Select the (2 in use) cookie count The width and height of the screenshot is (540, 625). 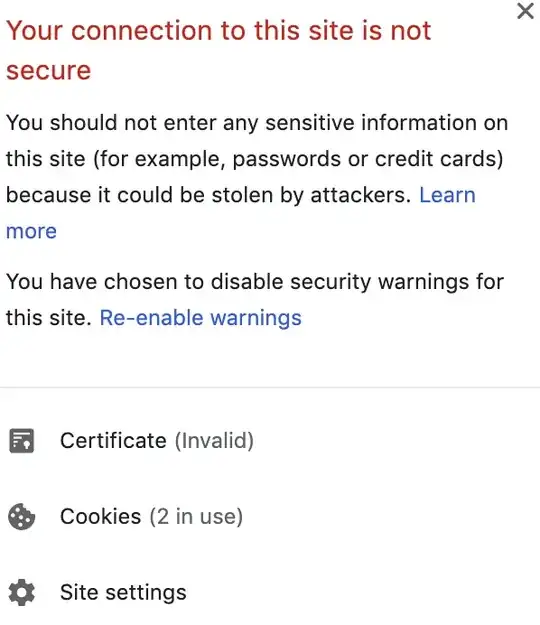pyautogui.click(x=196, y=517)
